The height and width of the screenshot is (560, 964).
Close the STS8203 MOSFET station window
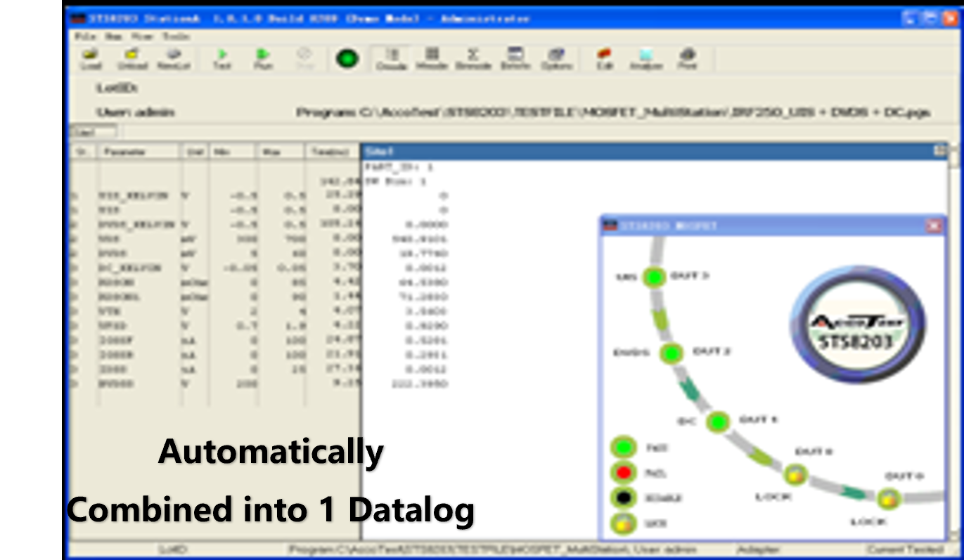(x=934, y=226)
